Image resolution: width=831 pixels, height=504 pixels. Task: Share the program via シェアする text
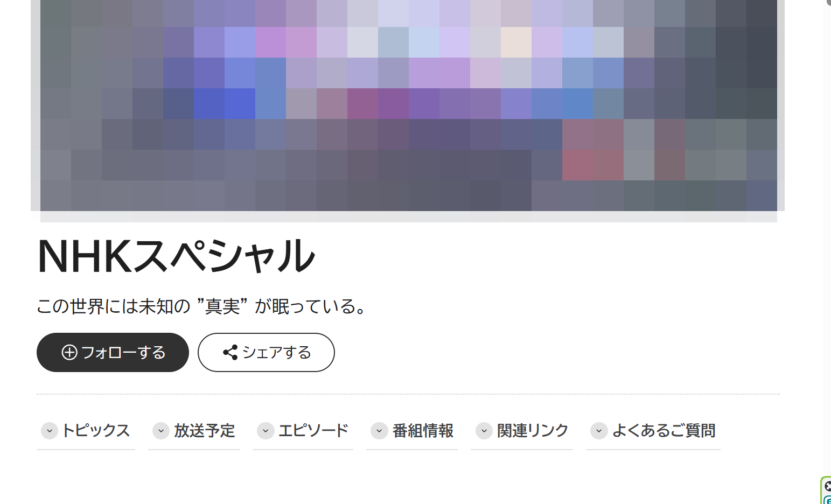(x=277, y=352)
